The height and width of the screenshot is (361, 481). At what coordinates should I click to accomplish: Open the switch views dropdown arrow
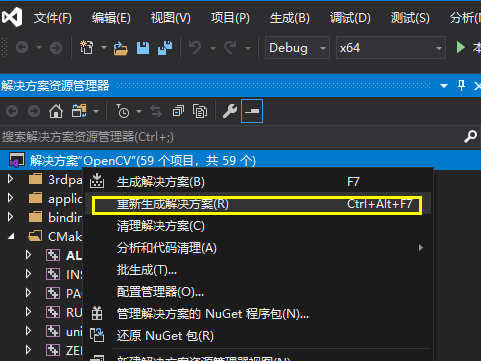(96, 111)
